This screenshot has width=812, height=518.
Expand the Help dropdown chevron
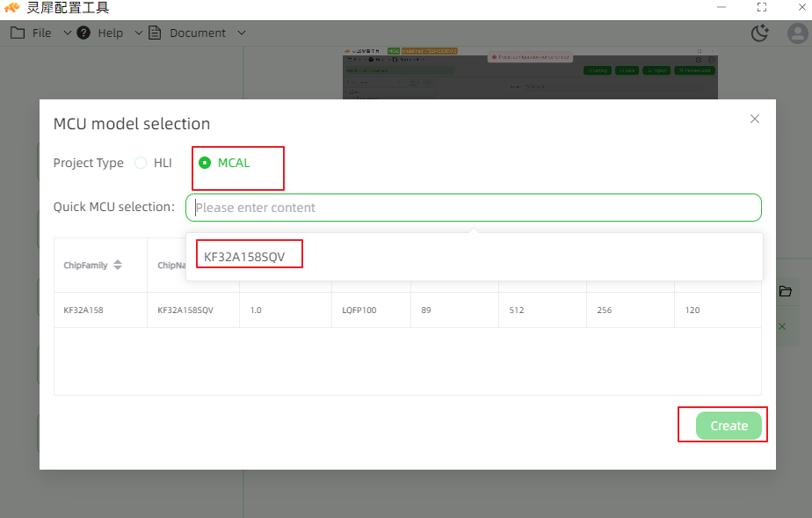pyautogui.click(x=138, y=33)
